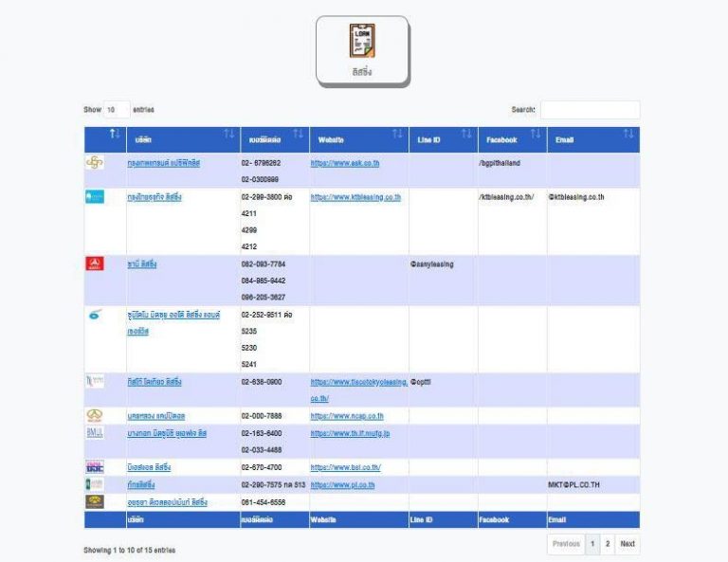
Task: Click the red logo in the @sanyleasing row
Action: (94, 263)
